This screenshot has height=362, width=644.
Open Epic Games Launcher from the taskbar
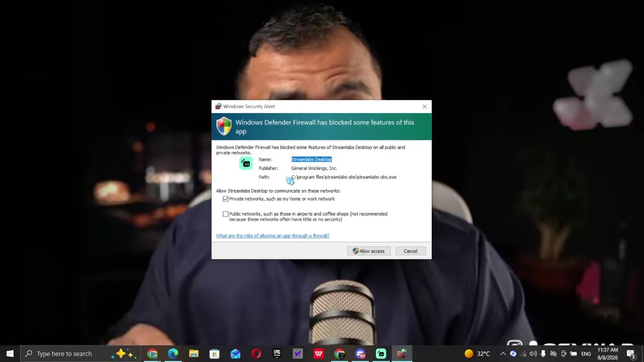(x=277, y=353)
